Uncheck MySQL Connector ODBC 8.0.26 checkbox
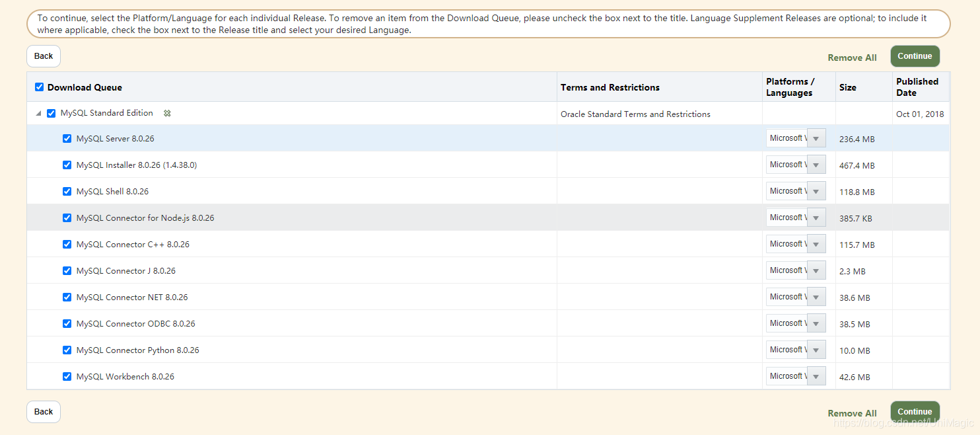Screen dimensions: 980x435 pos(67,323)
